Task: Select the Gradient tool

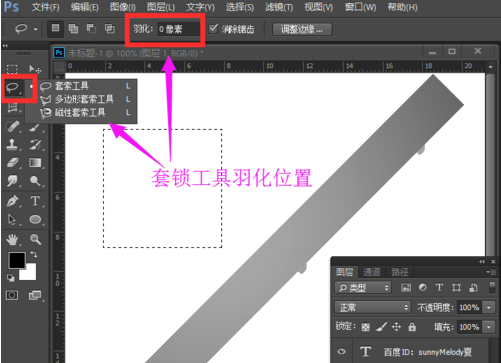Action: pyautogui.click(x=35, y=163)
